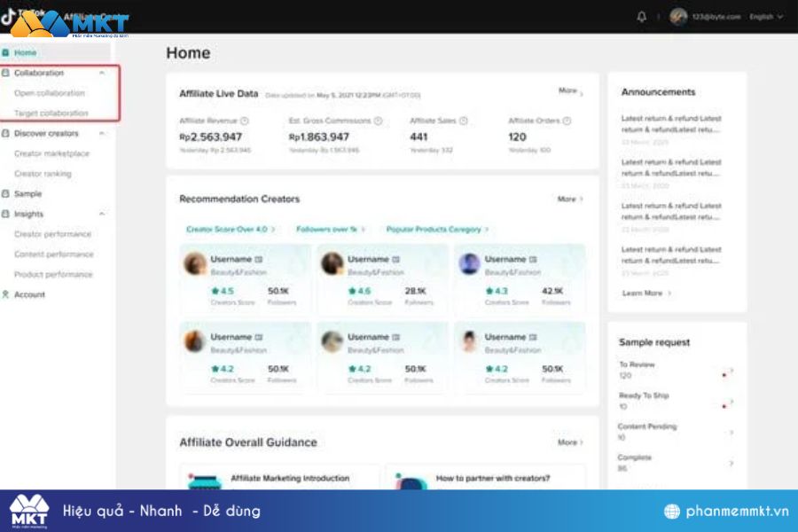Open the last announcement entry
The image size is (798, 532).
click(671, 262)
